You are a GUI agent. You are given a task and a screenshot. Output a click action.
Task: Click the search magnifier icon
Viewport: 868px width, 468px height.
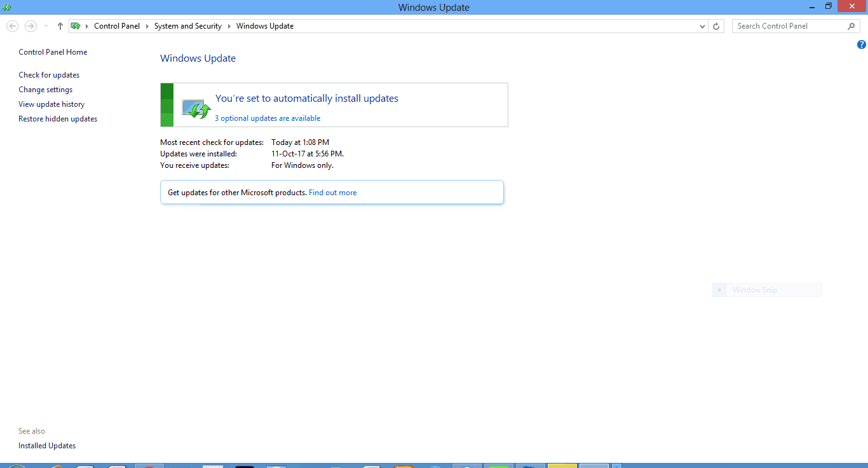(x=851, y=26)
